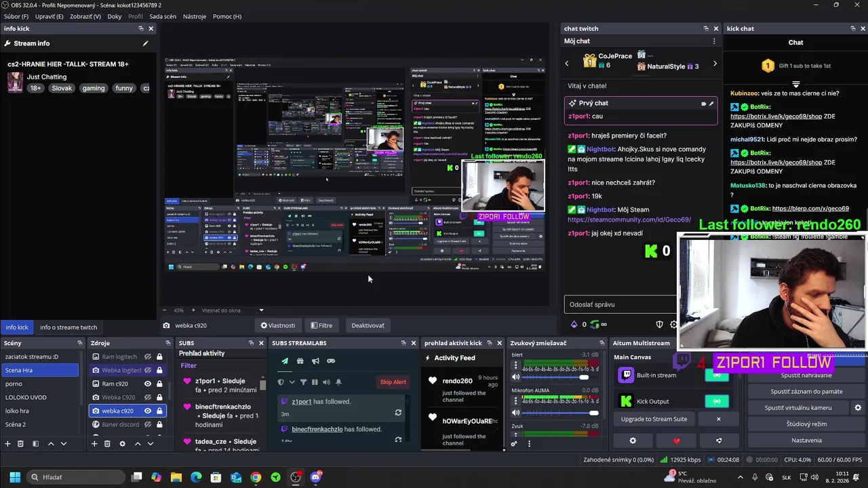Show the Baner discord source
Image resolution: width=868 pixels, height=488 pixels.
pos(147,424)
